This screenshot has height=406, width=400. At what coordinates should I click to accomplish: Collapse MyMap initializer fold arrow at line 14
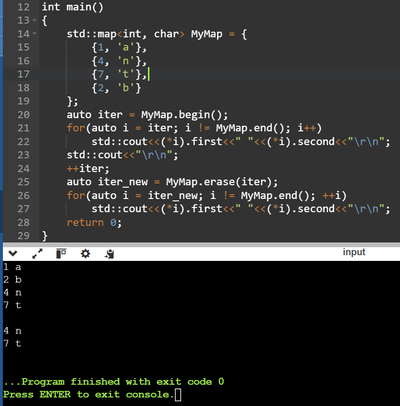click(35, 34)
